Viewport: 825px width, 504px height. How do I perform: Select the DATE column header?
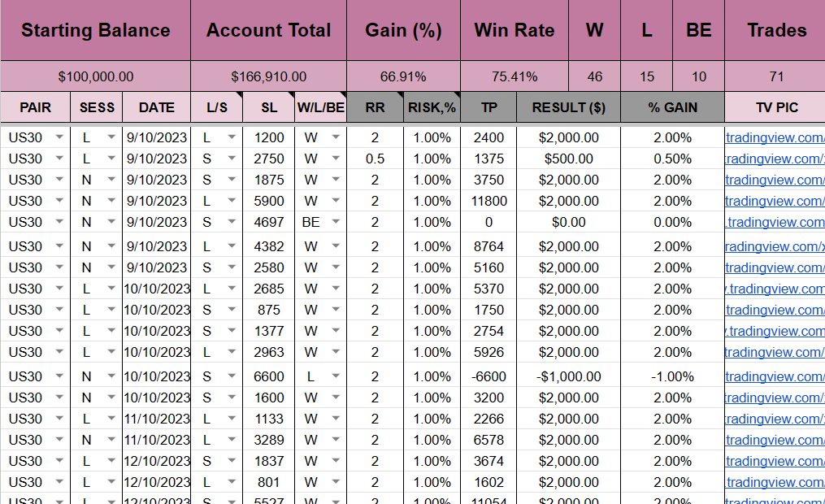pos(156,107)
